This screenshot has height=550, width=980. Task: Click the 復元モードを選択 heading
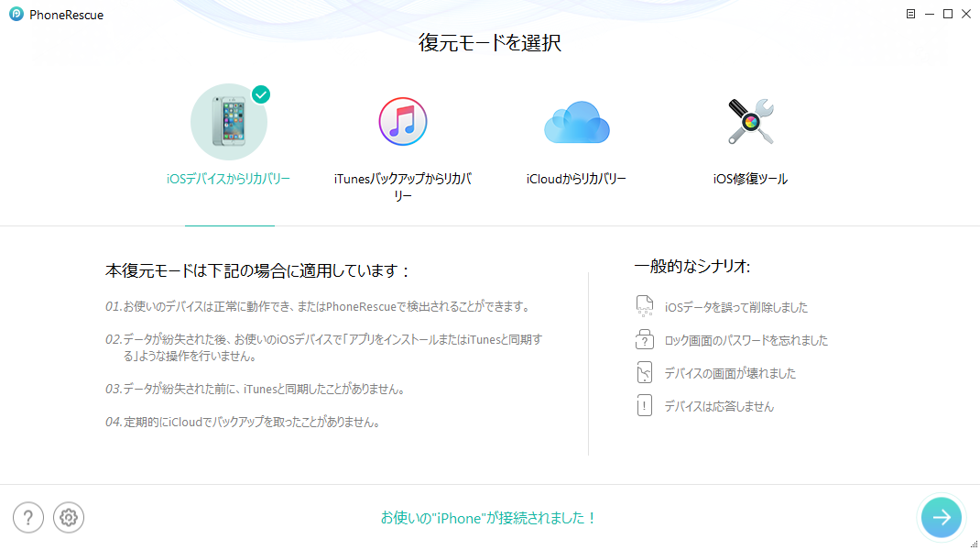click(490, 42)
